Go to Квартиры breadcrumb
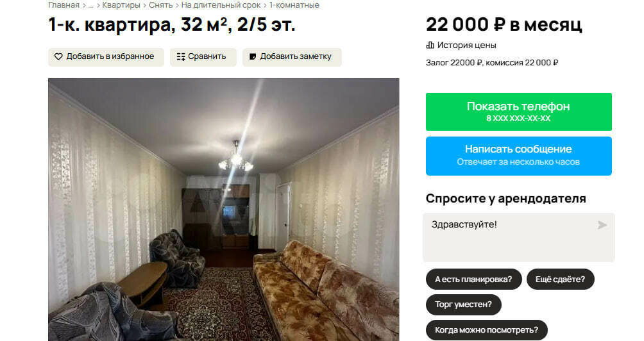644x341 pixels. pyautogui.click(x=121, y=5)
